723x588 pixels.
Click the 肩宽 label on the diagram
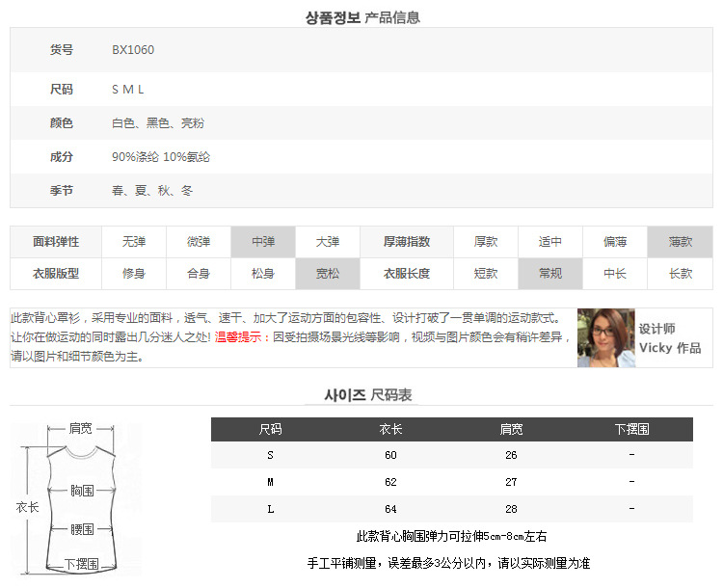click(x=81, y=428)
